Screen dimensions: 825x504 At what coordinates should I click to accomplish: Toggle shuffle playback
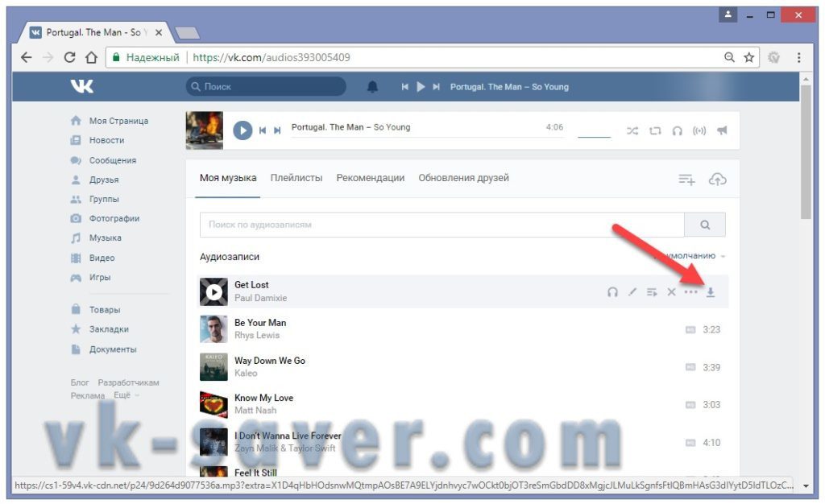coord(632,131)
